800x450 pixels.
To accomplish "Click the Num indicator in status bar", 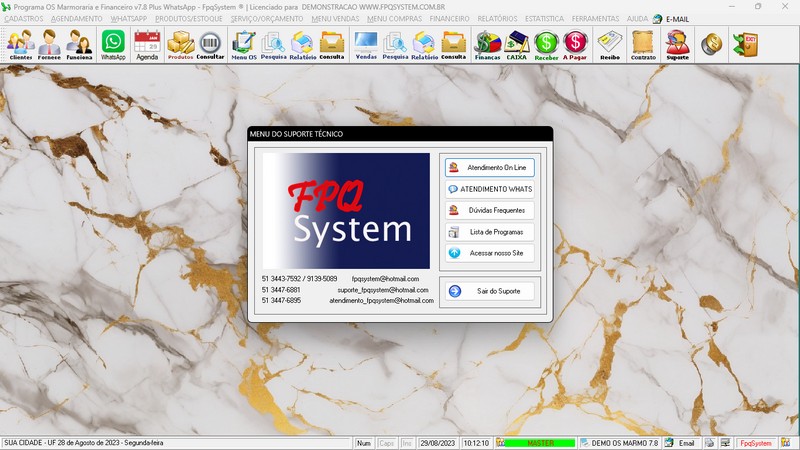I will tap(364, 443).
